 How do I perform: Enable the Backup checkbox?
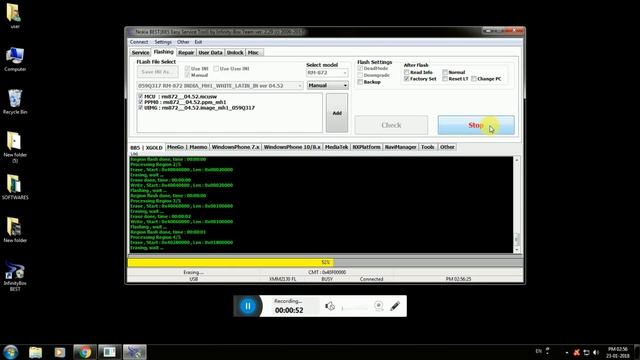[360, 82]
